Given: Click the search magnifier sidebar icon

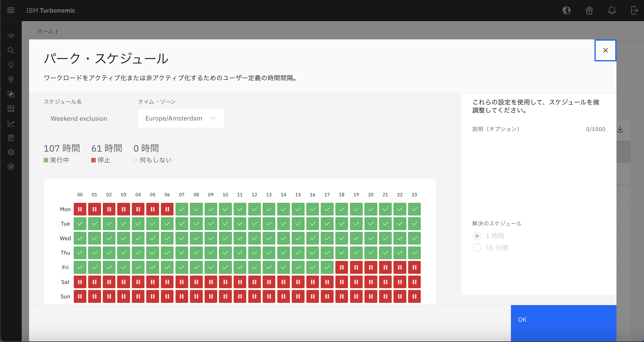Looking at the screenshot, I should point(11,50).
